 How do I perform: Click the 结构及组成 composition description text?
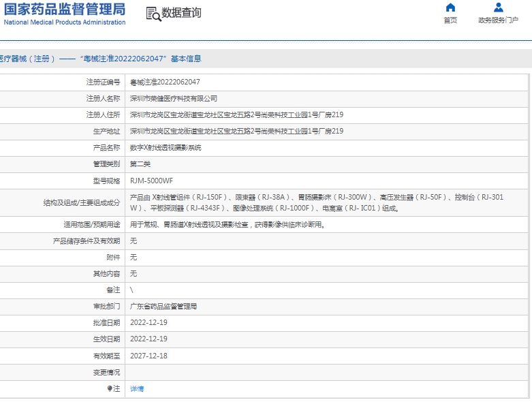(x=317, y=202)
